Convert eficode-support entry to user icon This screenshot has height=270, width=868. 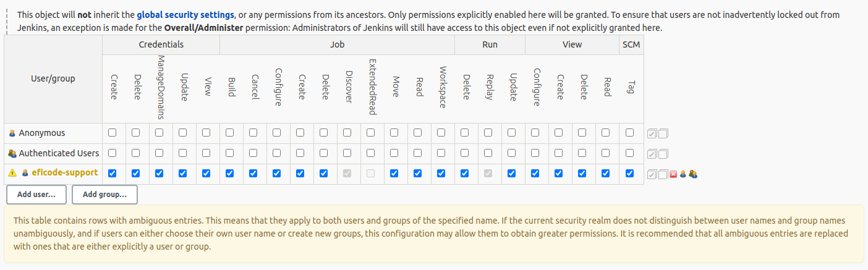coord(683,174)
